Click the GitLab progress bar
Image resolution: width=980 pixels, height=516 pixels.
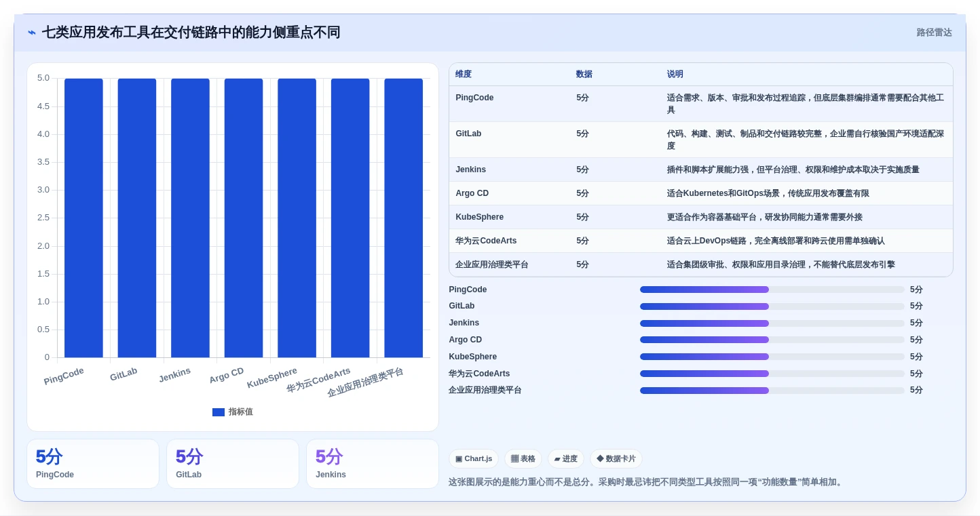click(x=772, y=306)
